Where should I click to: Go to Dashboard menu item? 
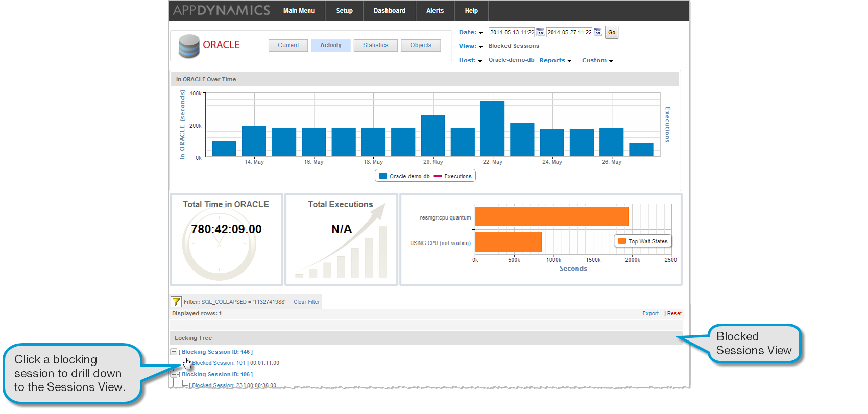tap(390, 11)
